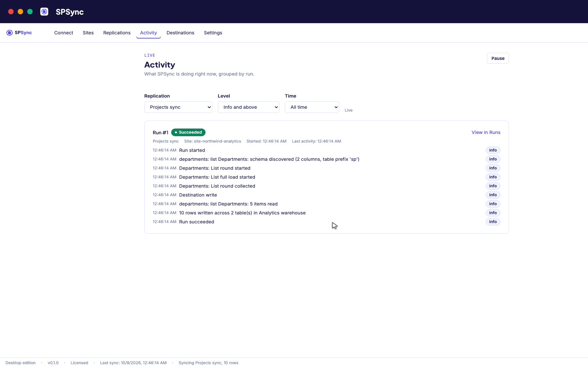Select 'Departments: List round started' log line
The height and width of the screenshot is (368, 588).
327,168
